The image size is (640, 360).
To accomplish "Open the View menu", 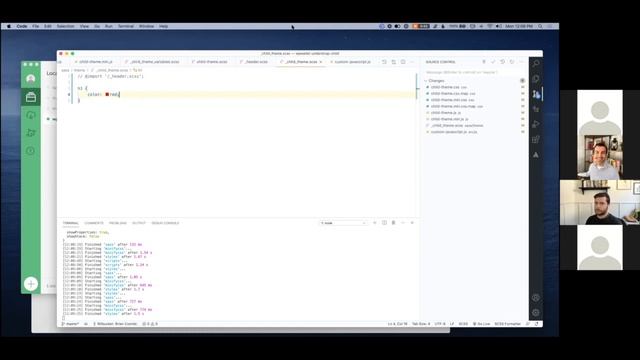I will tap(84, 26).
